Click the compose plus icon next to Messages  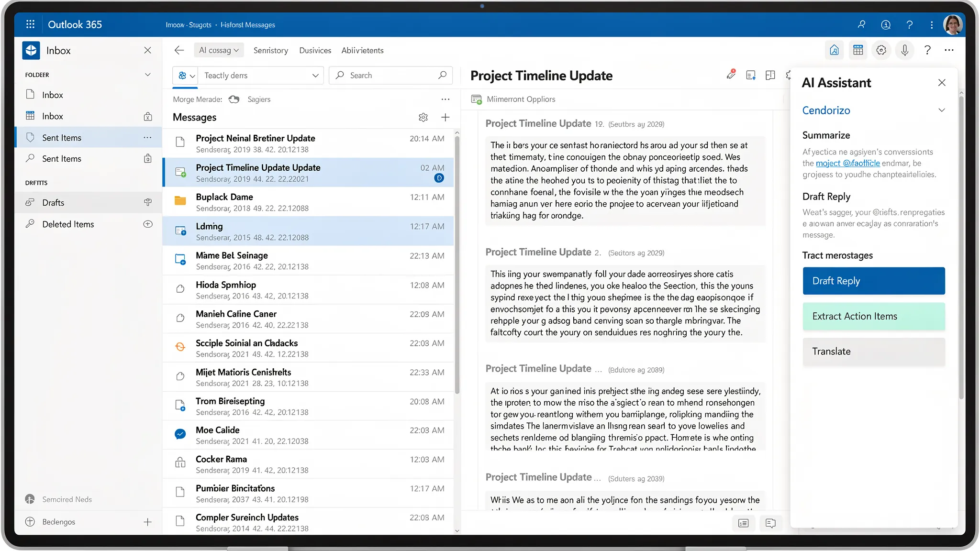tap(445, 117)
